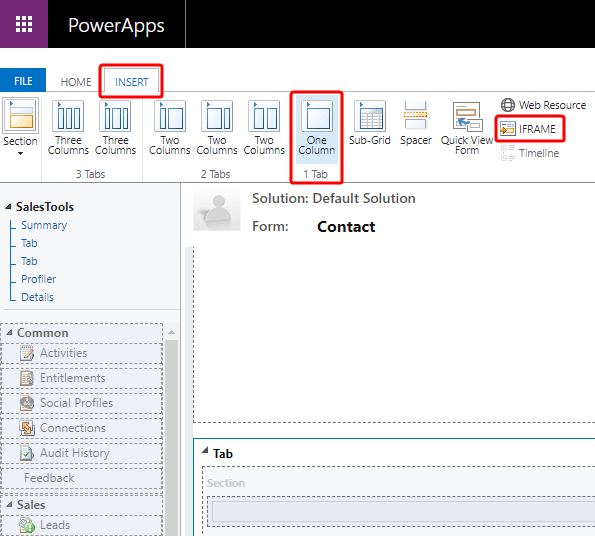Click the PowerApps title
595x536 pixels.
coord(116,25)
